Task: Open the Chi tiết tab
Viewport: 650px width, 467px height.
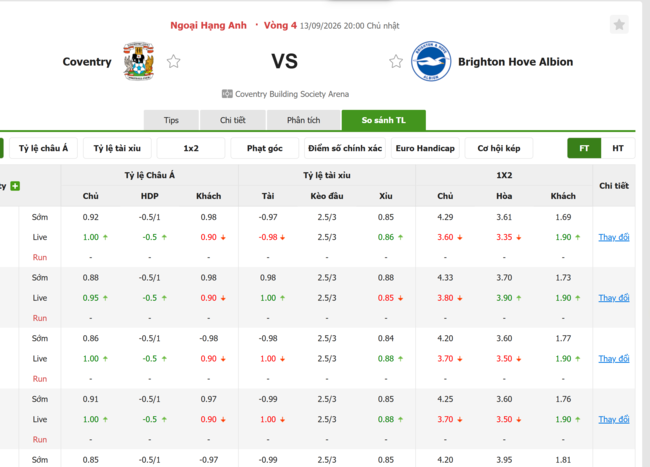Action: coord(233,120)
